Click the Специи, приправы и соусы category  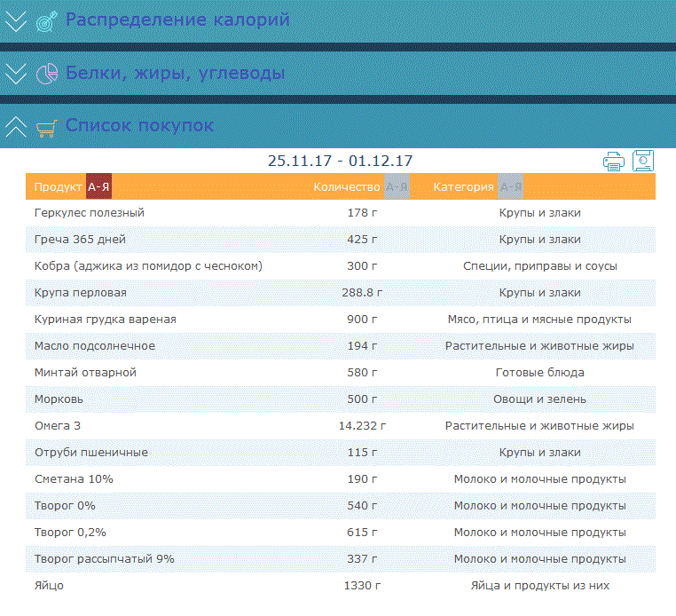539,266
